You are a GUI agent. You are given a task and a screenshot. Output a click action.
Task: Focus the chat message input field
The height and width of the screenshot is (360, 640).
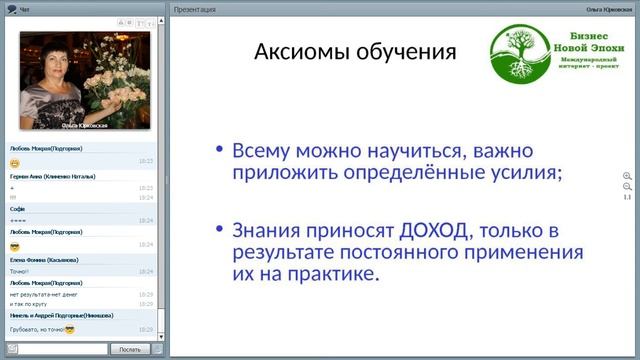point(63,349)
